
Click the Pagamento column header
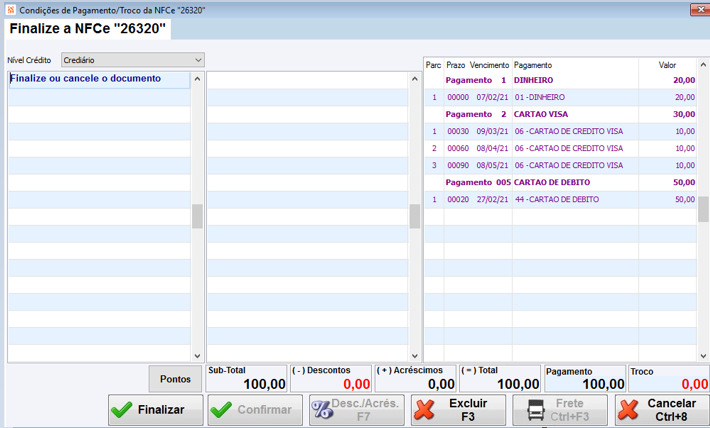(x=533, y=65)
